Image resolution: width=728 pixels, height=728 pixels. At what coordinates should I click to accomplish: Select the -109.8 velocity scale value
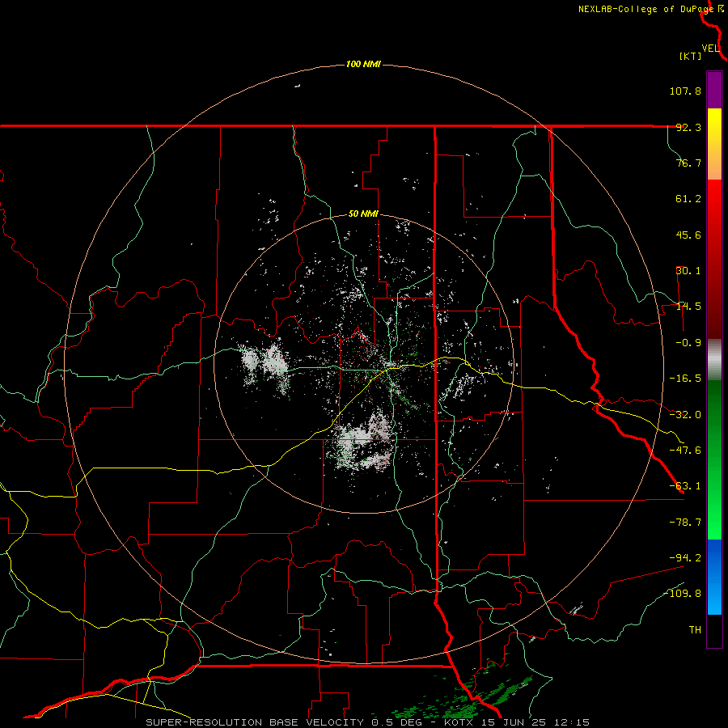click(682, 594)
